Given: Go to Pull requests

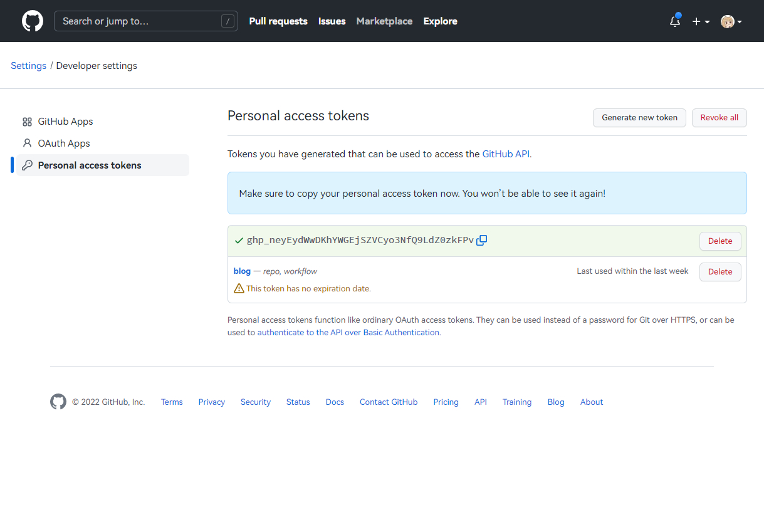Looking at the screenshot, I should (278, 21).
